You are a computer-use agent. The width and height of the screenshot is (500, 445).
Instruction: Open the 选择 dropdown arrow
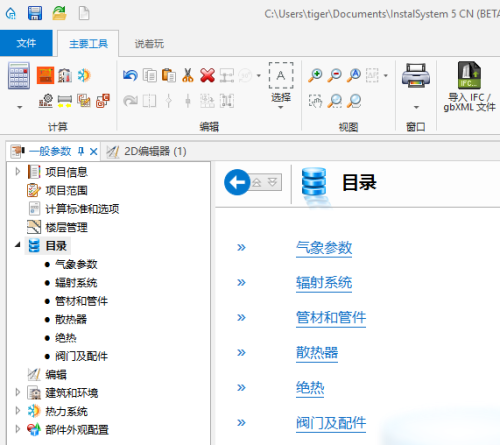click(281, 107)
